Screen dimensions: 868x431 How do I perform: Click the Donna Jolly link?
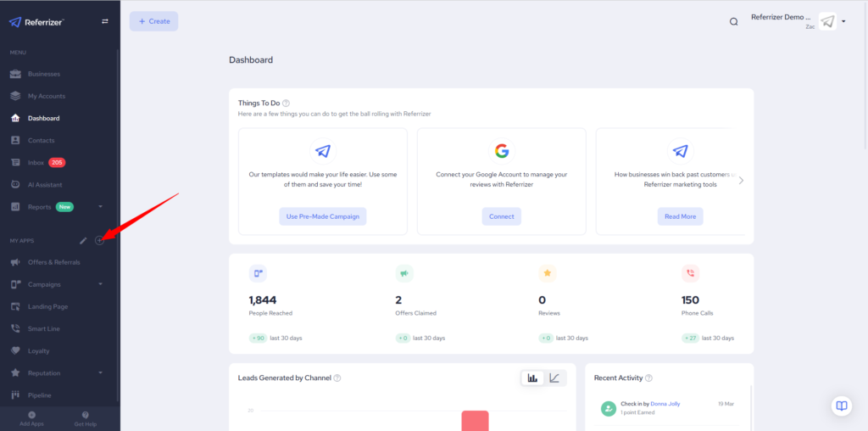tap(665, 404)
